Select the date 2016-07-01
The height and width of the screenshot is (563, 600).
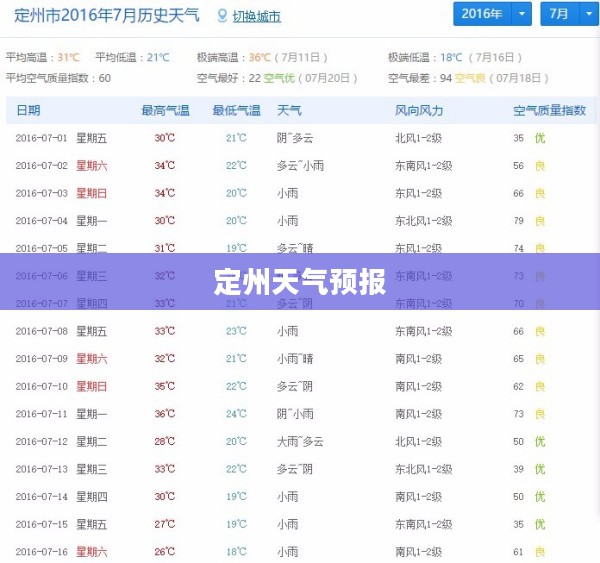pyautogui.click(x=41, y=138)
